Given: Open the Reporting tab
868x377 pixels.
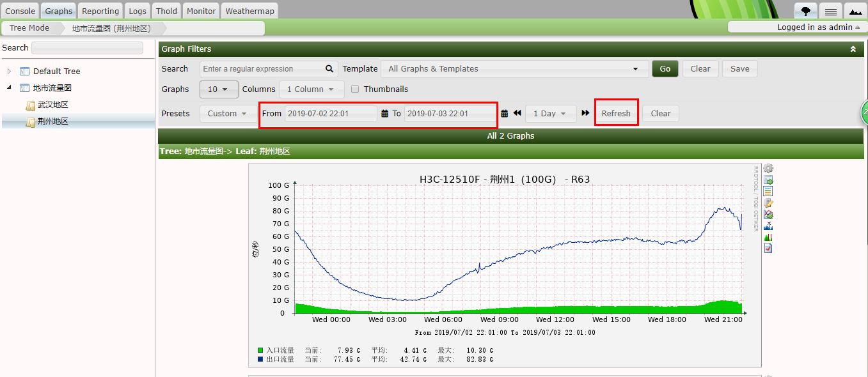Looking at the screenshot, I should tap(100, 11).
